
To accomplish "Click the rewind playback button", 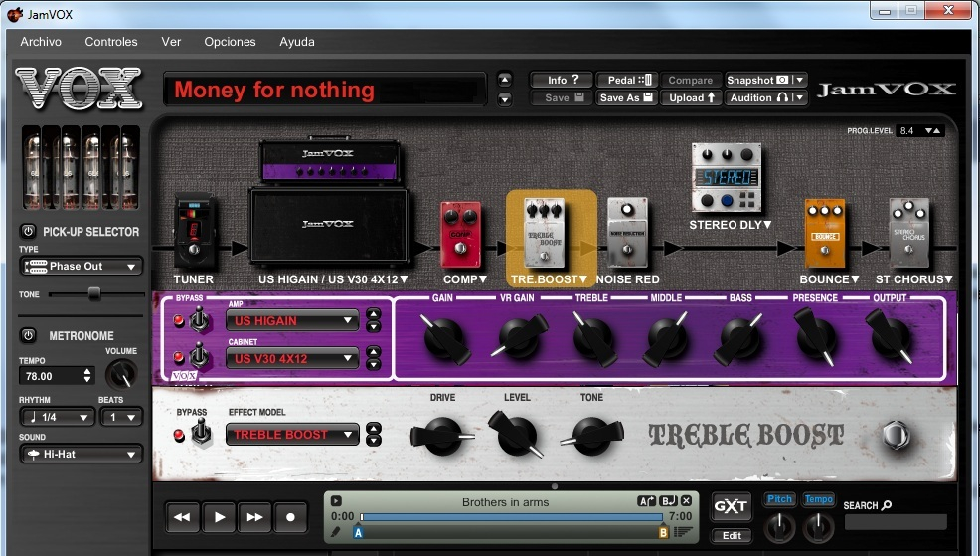I will click(183, 517).
